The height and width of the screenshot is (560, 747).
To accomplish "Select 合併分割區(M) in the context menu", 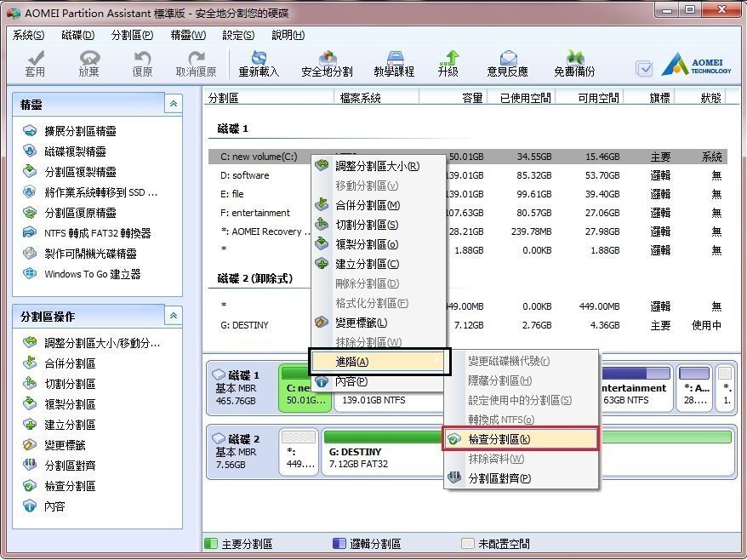I will [x=379, y=205].
